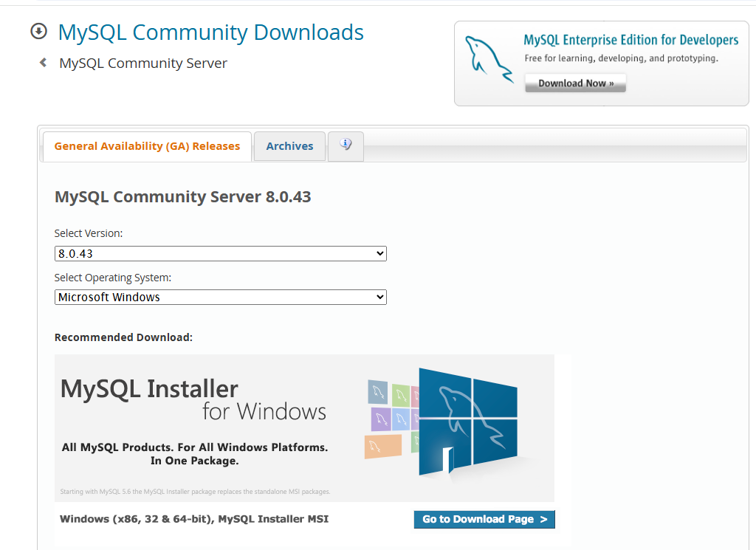Select the General Availability (GA) Releases tab
Image resolution: width=756 pixels, height=550 pixels.
[147, 146]
